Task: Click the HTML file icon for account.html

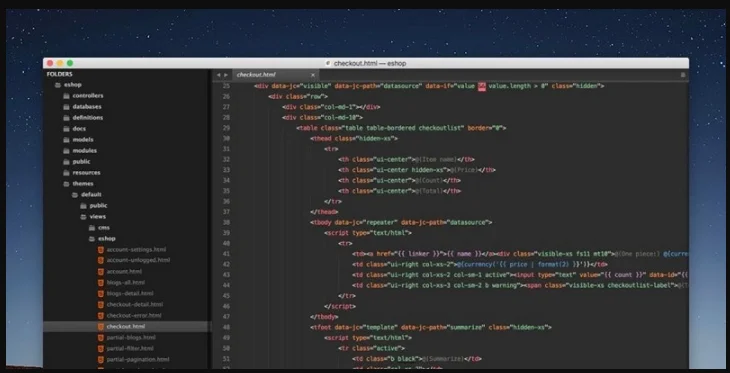Action: pyautogui.click(x=101, y=271)
